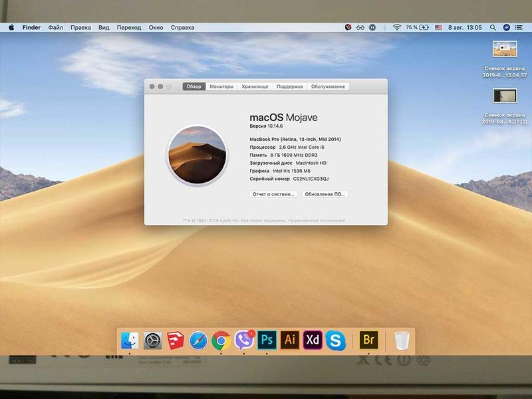Screen dimensions: 532x399
Task: Open Skype from the Dock
Action: click(x=335, y=340)
